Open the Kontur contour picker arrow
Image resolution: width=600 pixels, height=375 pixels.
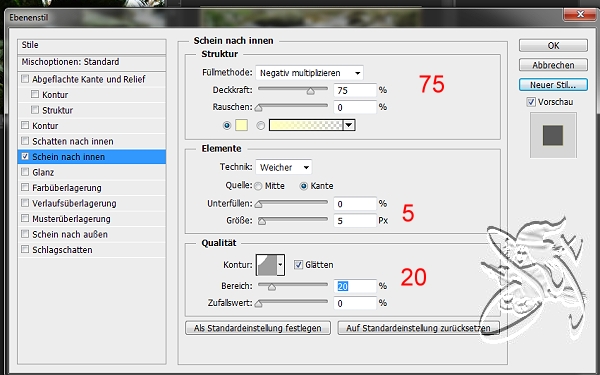[x=281, y=265]
